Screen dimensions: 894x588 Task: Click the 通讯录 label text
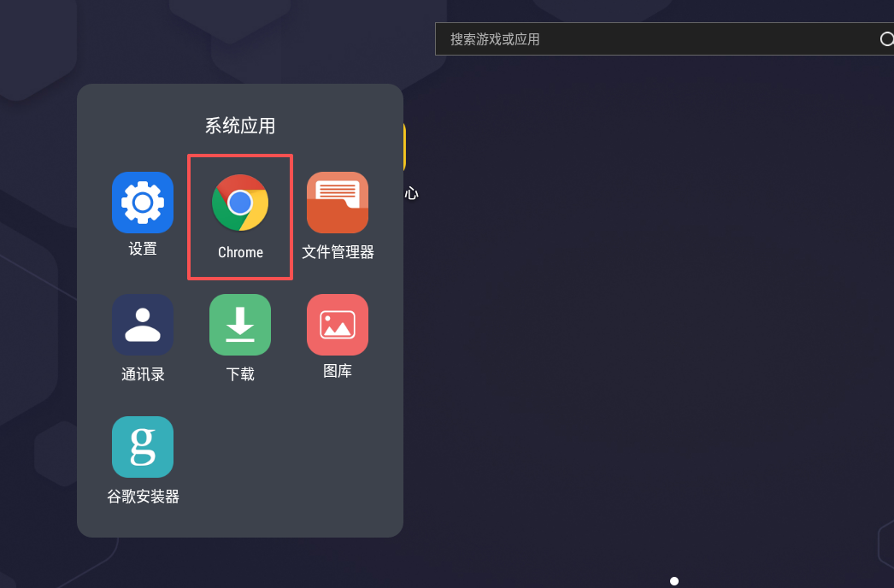coord(142,373)
